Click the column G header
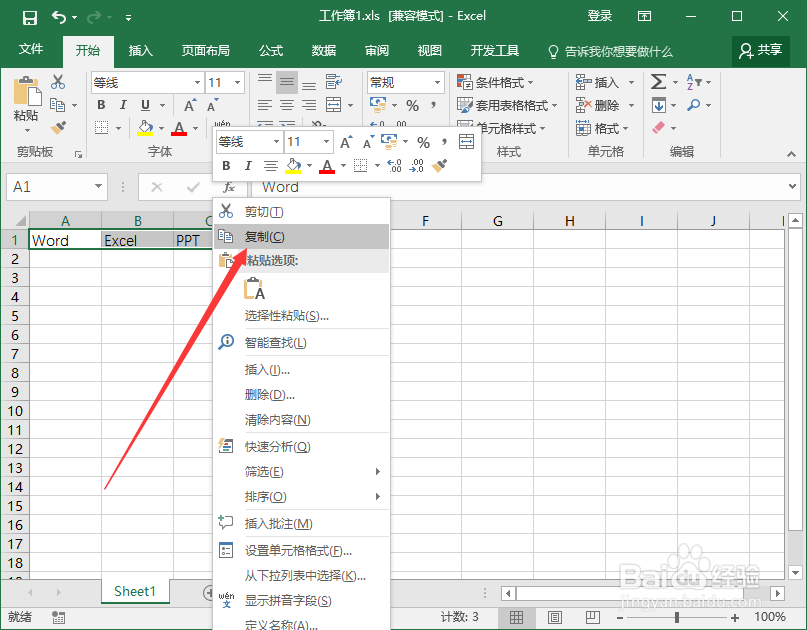 pos(498,221)
